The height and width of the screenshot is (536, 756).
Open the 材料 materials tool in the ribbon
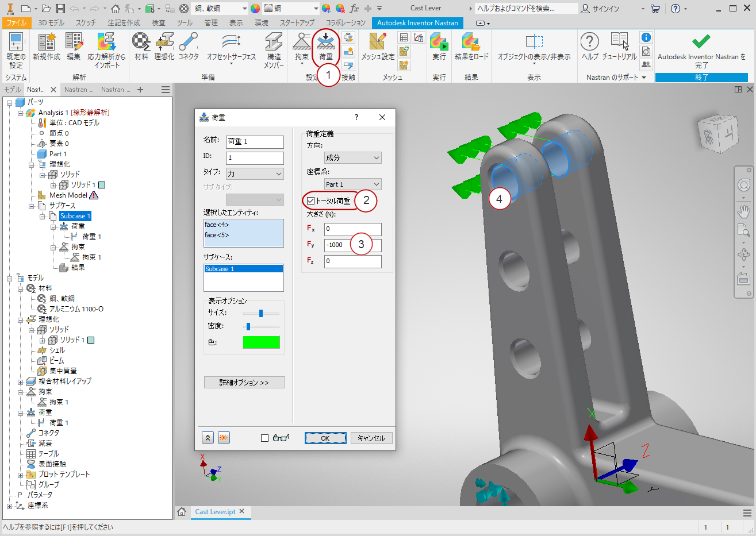point(141,47)
